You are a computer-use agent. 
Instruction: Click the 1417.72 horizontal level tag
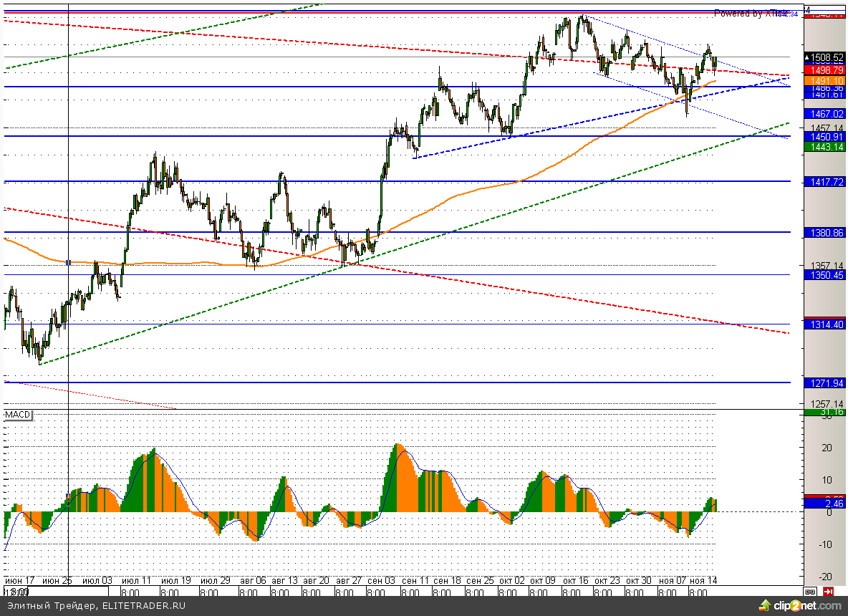click(824, 182)
